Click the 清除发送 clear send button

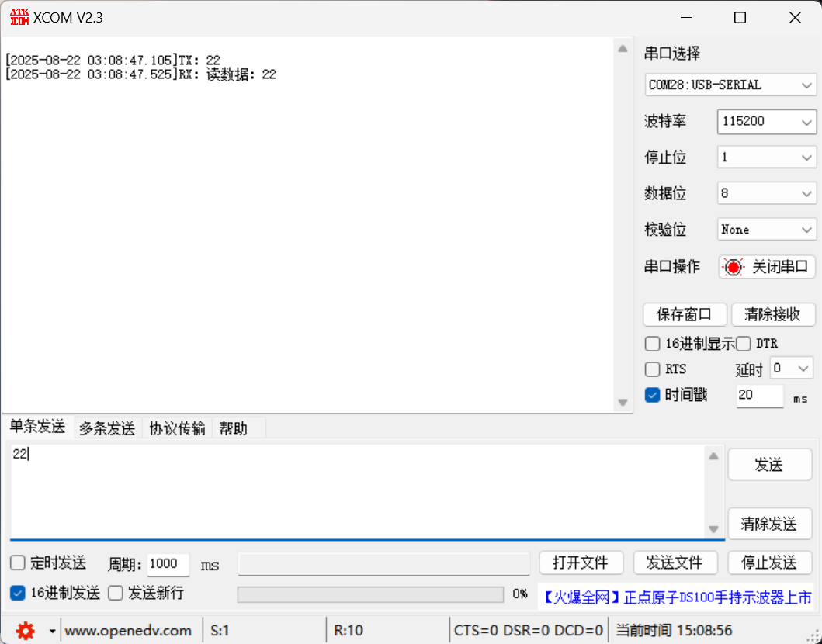[769, 524]
